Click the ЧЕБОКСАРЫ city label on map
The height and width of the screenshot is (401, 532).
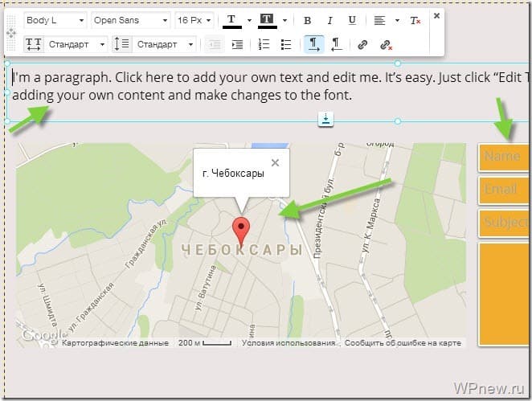242,251
